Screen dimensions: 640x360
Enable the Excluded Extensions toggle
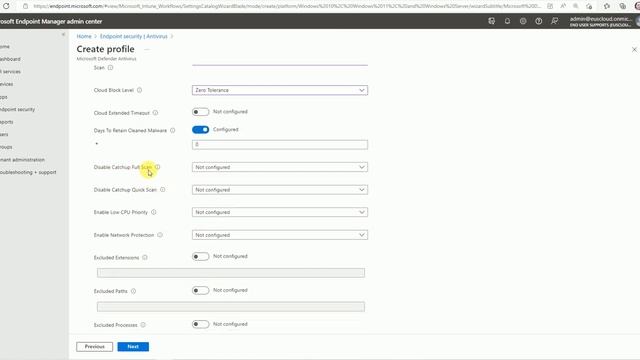[x=200, y=256]
